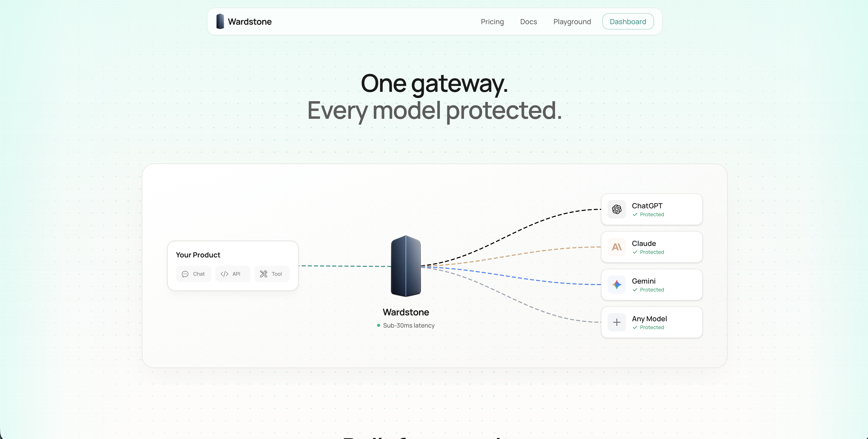Click the plus icon for Any Model
The height and width of the screenshot is (439, 868).
click(617, 322)
